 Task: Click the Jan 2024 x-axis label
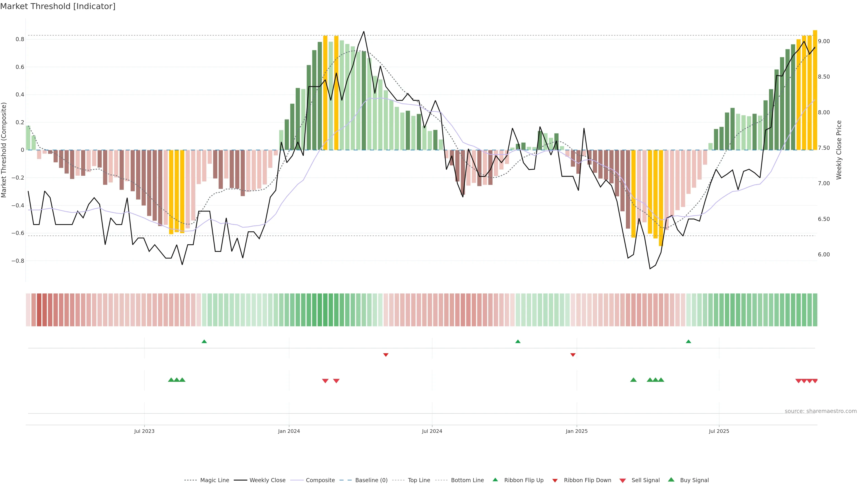pyautogui.click(x=289, y=431)
